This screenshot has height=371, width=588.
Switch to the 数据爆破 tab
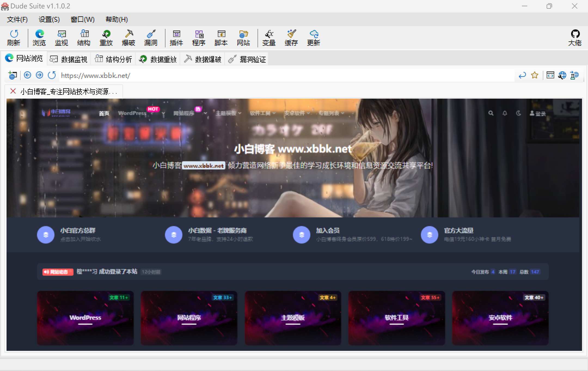point(203,59)
